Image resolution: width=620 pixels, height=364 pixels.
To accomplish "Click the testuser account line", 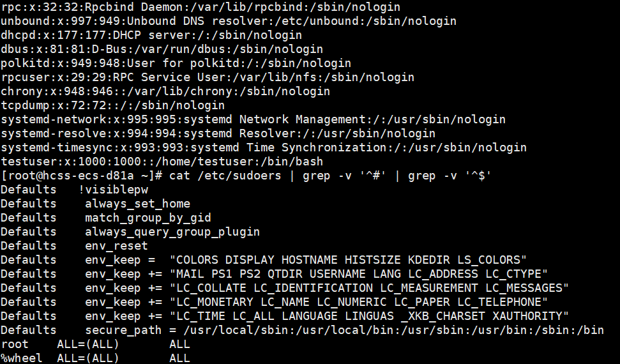I will 162,162.
